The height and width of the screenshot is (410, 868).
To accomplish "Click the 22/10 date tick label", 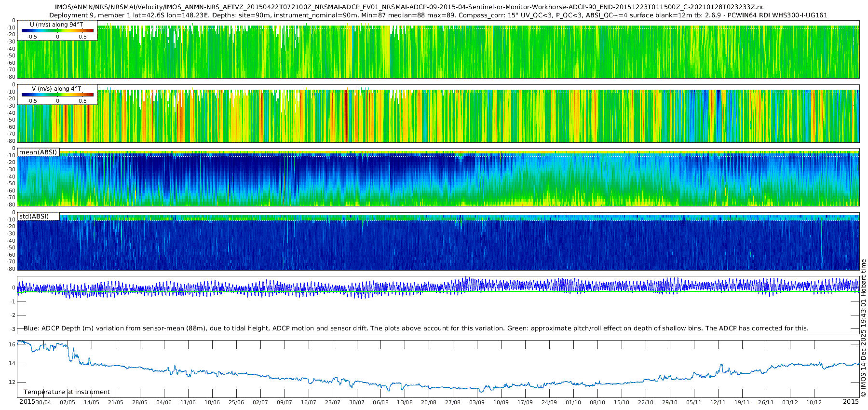I will coord(646,402).
